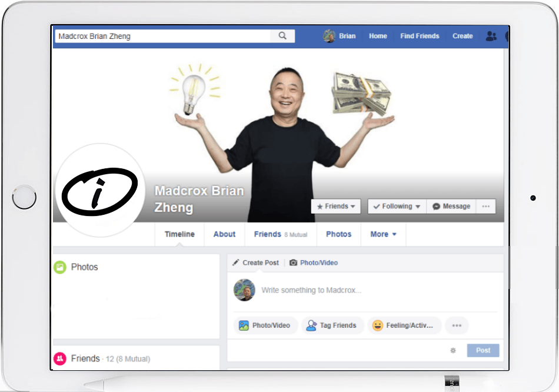The height and width of the screenshot is (392, 559).
Task: Switch to the Timeline tab
Action: [179, 234]
